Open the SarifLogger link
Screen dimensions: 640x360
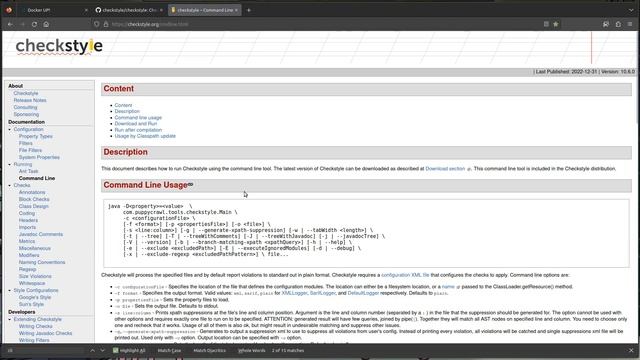[322, 293]
